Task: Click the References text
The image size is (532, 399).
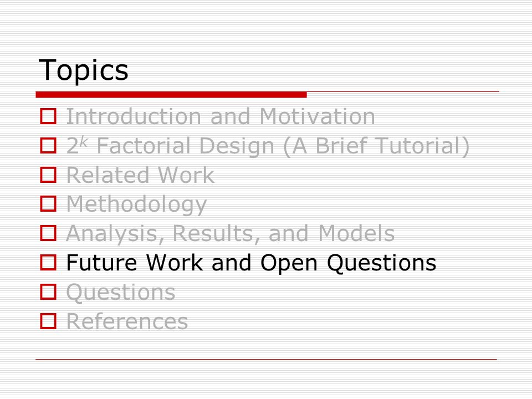Action: click(127, 321)
